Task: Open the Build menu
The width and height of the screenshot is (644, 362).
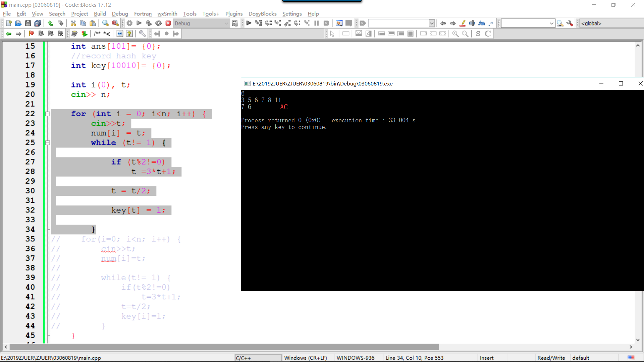Action: pos(100,14)
